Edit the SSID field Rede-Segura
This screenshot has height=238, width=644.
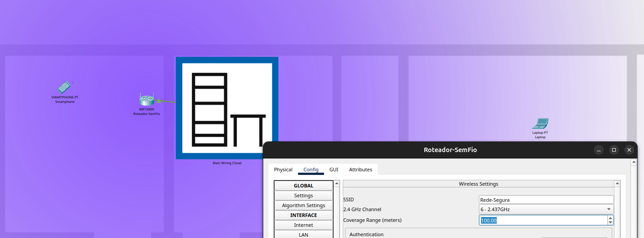tap(546, 200)
